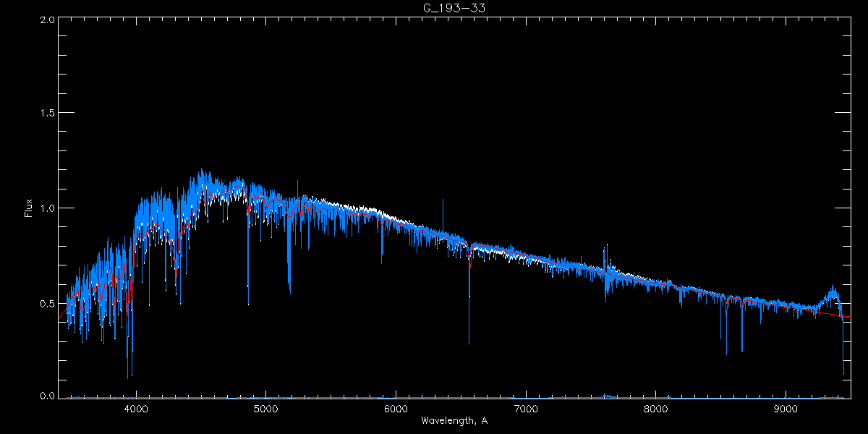
Task: Click the flux bump peak near 9350 Å
Action: point(833,287)
